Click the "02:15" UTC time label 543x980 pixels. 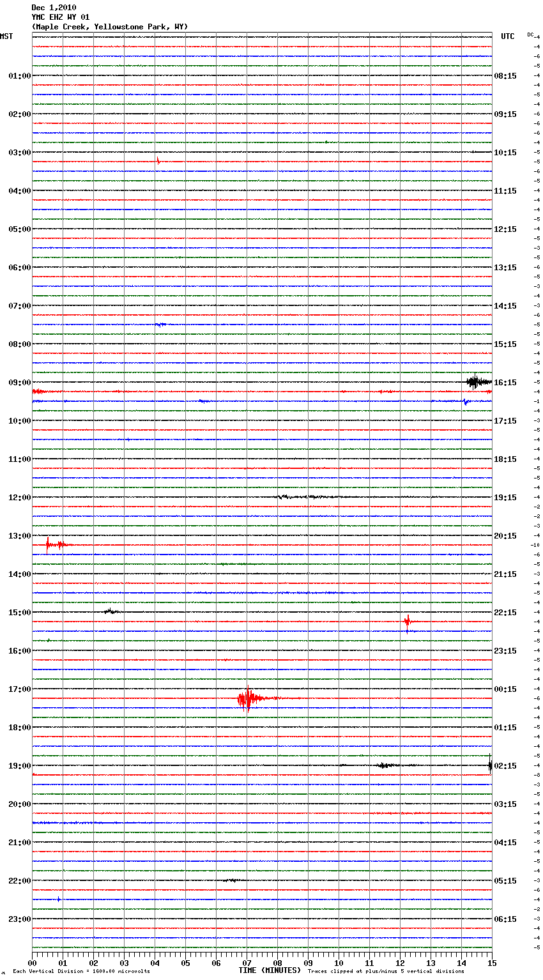point(505,766)
